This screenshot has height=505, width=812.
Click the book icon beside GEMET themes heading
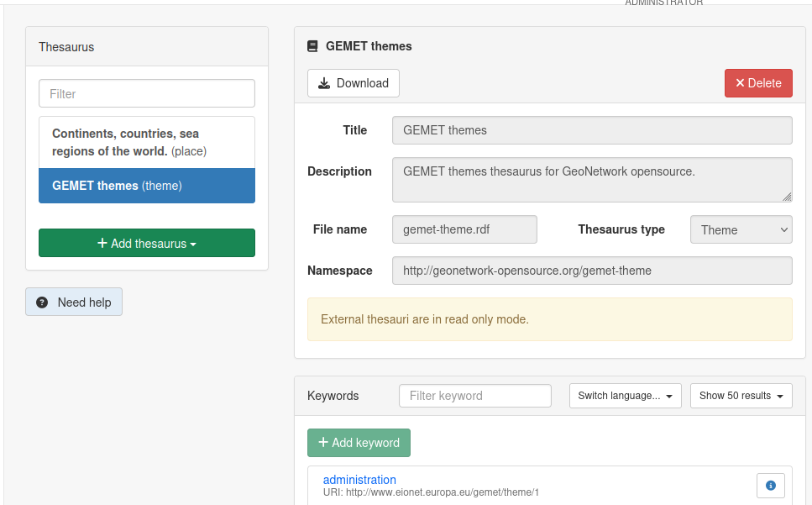point(312,46)
